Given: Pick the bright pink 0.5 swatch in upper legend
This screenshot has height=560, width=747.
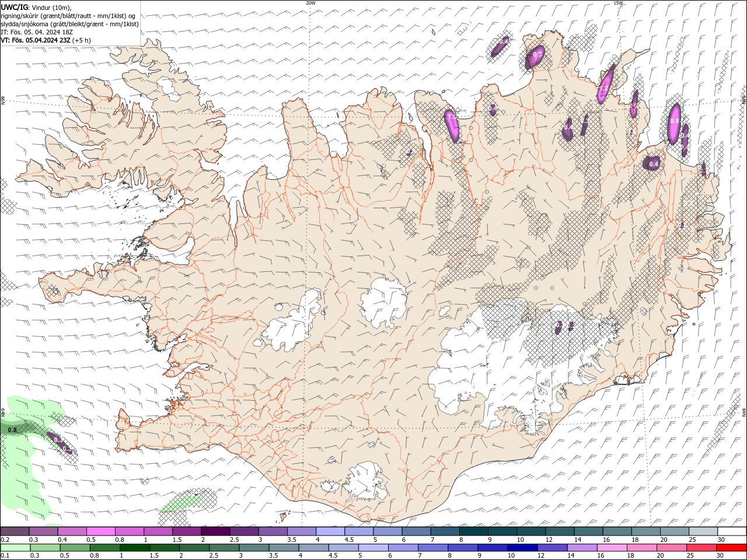Looking at the screenshot, I should (x=101, y=531).
